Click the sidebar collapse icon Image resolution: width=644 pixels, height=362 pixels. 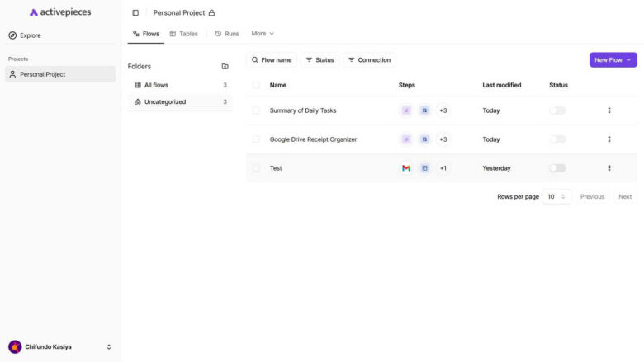click(135, 13)
